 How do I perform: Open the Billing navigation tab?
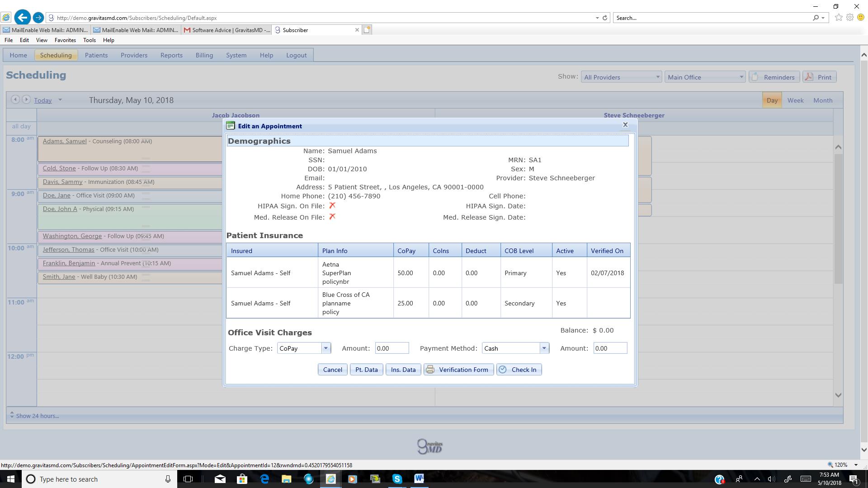[x=204, y=55]
